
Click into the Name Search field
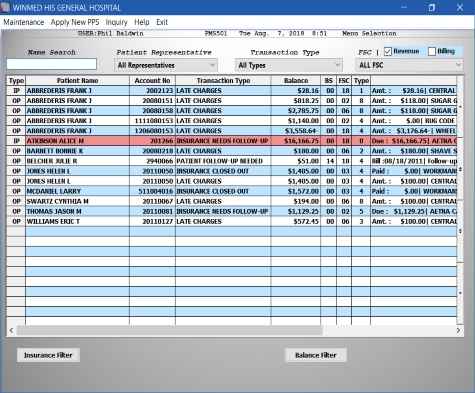52,64
